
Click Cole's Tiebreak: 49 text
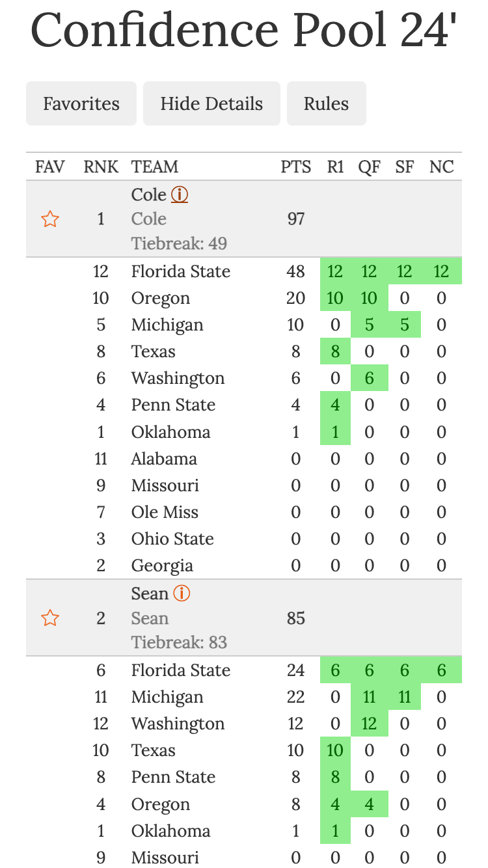[179, 244]
